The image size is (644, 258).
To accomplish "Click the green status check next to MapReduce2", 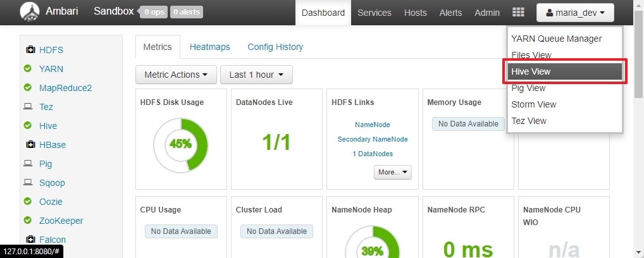I will [x=27, y=87].
